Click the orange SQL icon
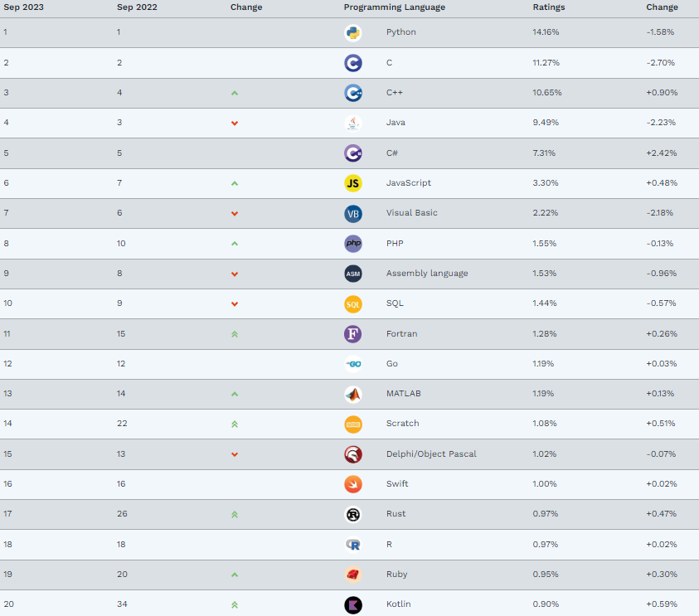This screenshot has width=699, height=616. pos(353,303)
